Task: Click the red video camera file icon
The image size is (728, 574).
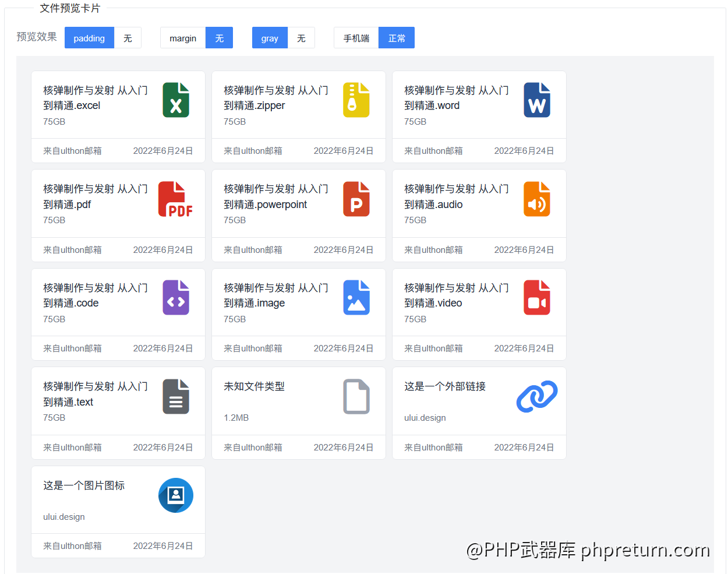Action: (x=536, y=298)
